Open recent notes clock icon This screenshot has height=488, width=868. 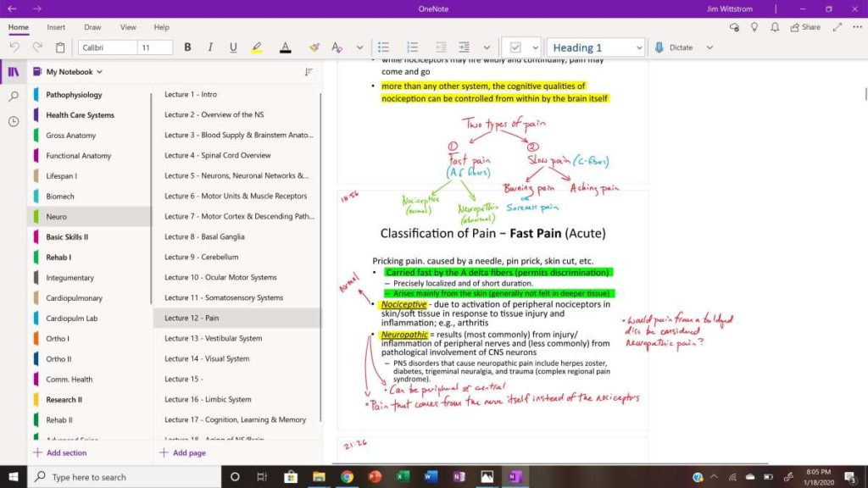point(14,121)
